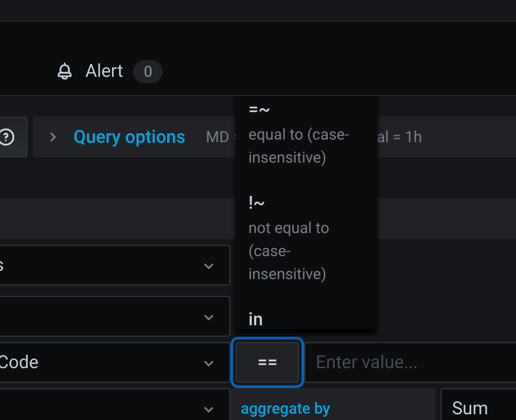Click the highlighted '==' operator button

pyautogui.click(x=267, y=362)
